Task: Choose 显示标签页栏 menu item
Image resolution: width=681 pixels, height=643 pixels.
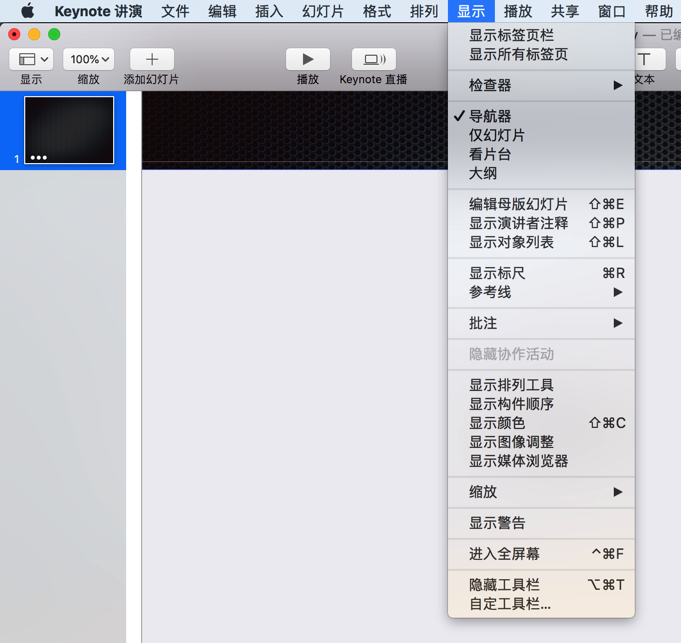Action: 541,35
